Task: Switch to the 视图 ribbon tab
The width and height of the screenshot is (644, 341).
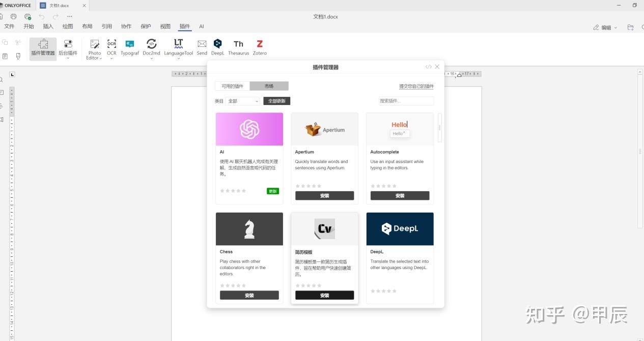Action: tap(165, 27)
